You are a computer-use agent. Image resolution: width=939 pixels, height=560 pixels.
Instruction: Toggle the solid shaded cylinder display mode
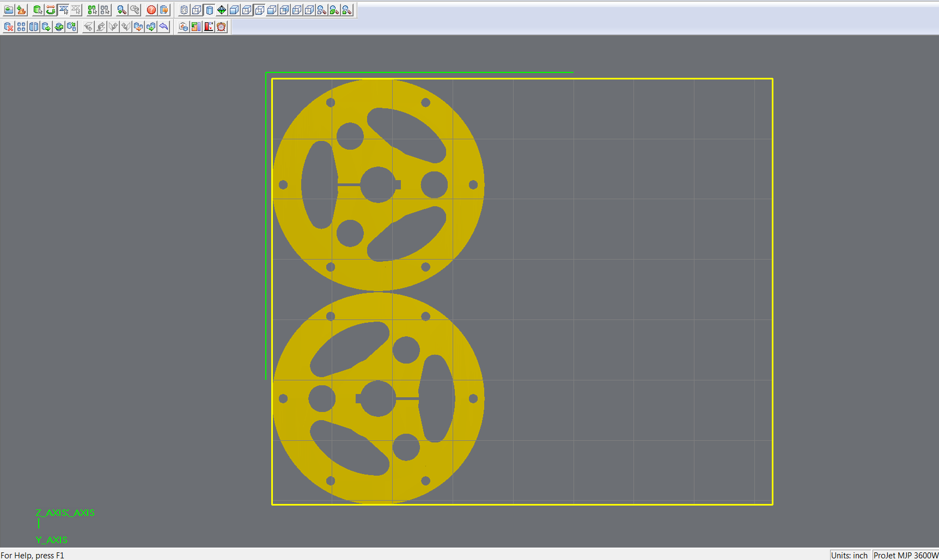tap(209, 10)
